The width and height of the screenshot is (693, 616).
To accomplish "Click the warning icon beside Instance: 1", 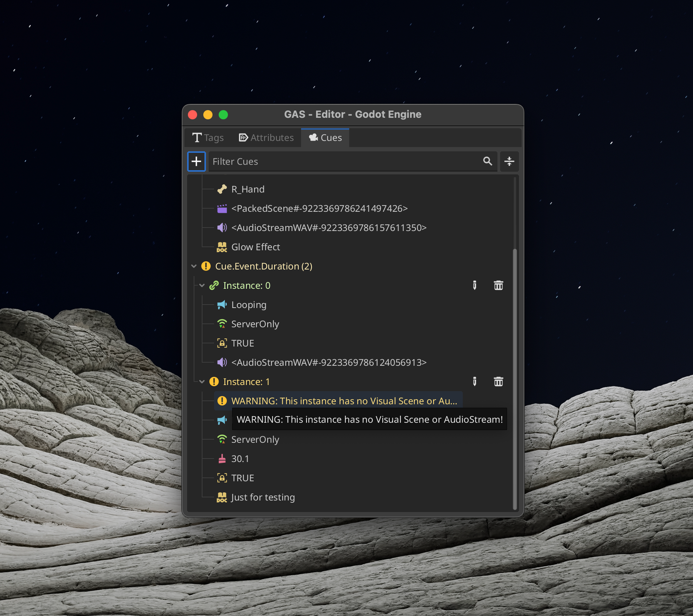I will point(214,382).
